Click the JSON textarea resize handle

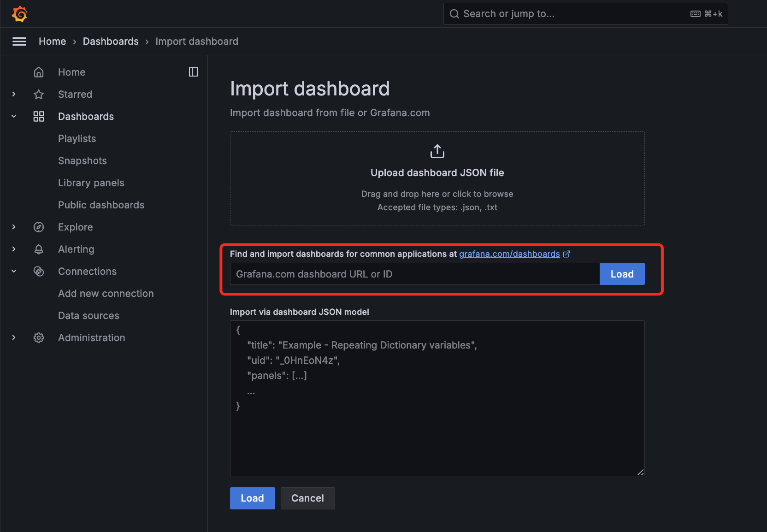(x=640, y=472)
